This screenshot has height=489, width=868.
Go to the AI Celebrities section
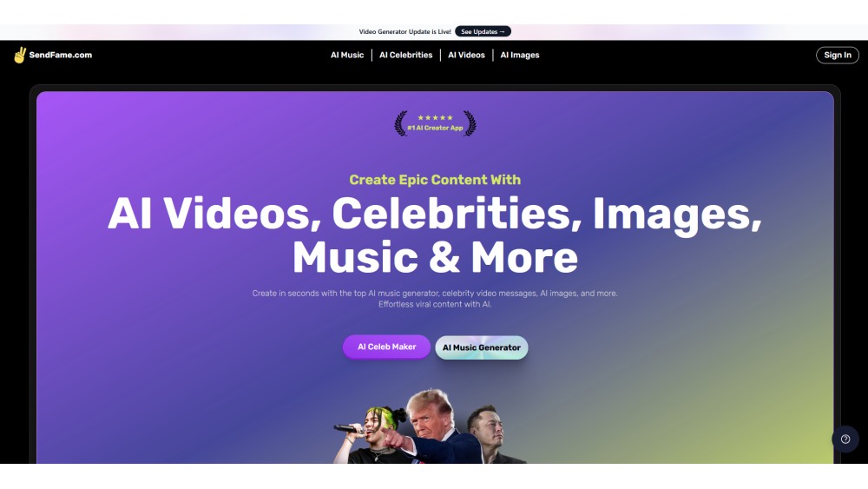405,55
